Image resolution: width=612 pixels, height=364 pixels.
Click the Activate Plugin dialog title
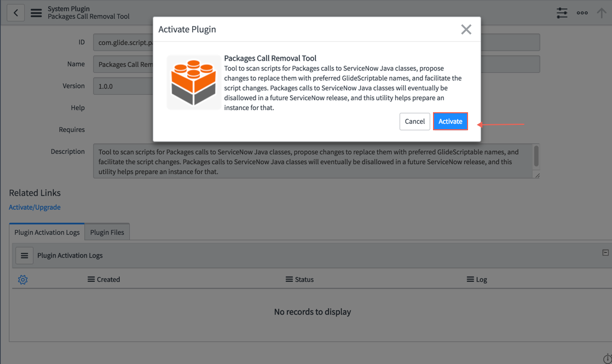(x=187, y=29)
